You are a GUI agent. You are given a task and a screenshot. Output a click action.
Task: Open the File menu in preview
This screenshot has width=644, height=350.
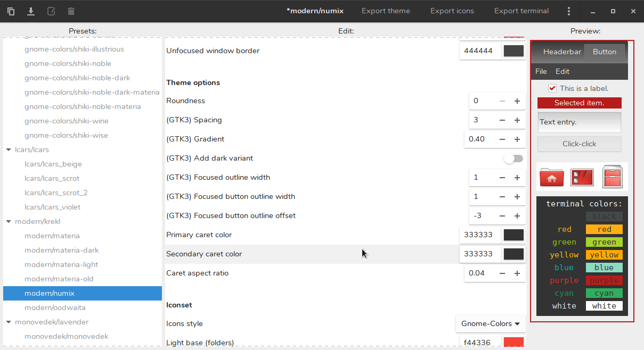click(541, 71)
